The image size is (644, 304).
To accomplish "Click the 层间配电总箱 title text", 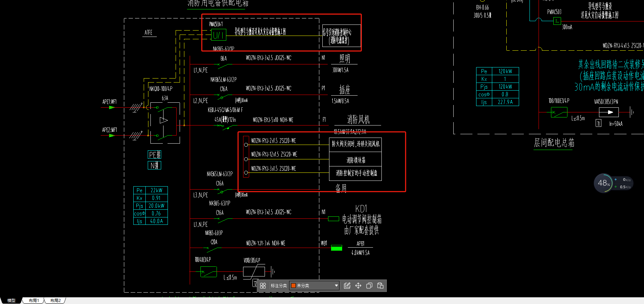I will (554, 143).
